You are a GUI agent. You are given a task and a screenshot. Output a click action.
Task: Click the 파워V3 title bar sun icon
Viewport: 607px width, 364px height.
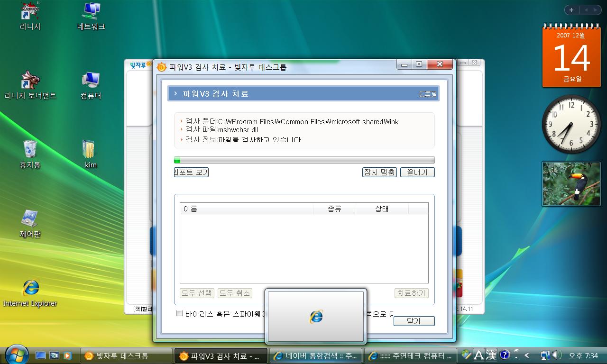pos(161,67)
